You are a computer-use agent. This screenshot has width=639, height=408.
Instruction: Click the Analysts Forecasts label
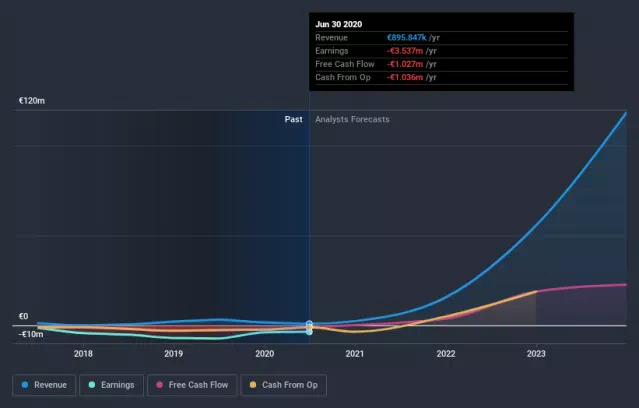tap(352, 119)
